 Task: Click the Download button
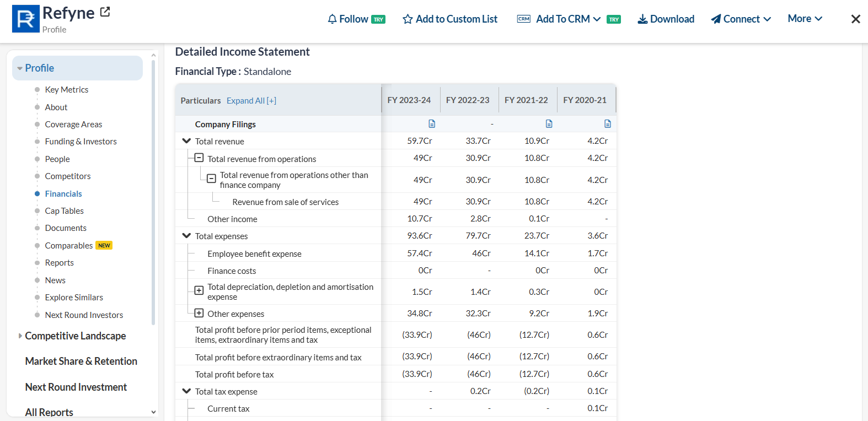[666, 19]
